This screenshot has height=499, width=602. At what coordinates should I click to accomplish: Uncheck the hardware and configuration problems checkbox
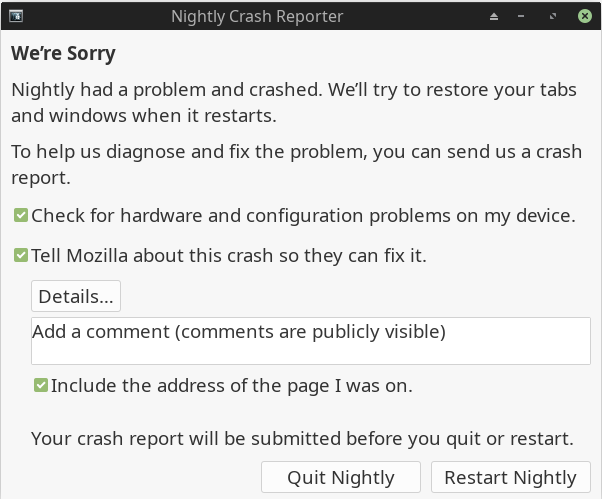point(21,215)
